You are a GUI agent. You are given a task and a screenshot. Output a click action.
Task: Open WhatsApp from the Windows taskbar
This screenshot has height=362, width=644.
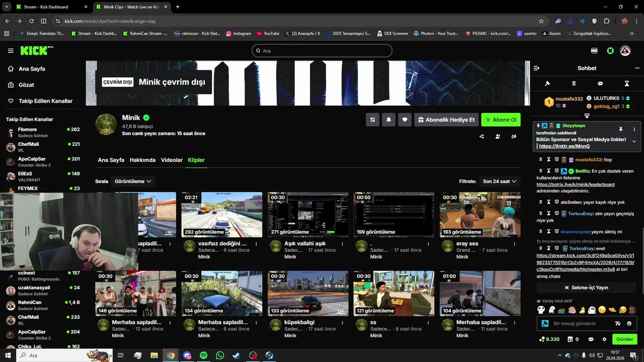click(x=220, y=355)
